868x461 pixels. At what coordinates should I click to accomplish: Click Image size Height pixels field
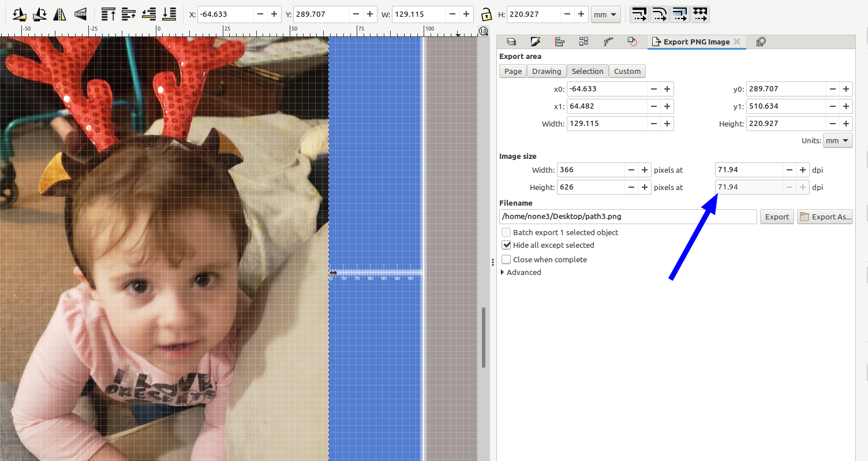point(591,187)
